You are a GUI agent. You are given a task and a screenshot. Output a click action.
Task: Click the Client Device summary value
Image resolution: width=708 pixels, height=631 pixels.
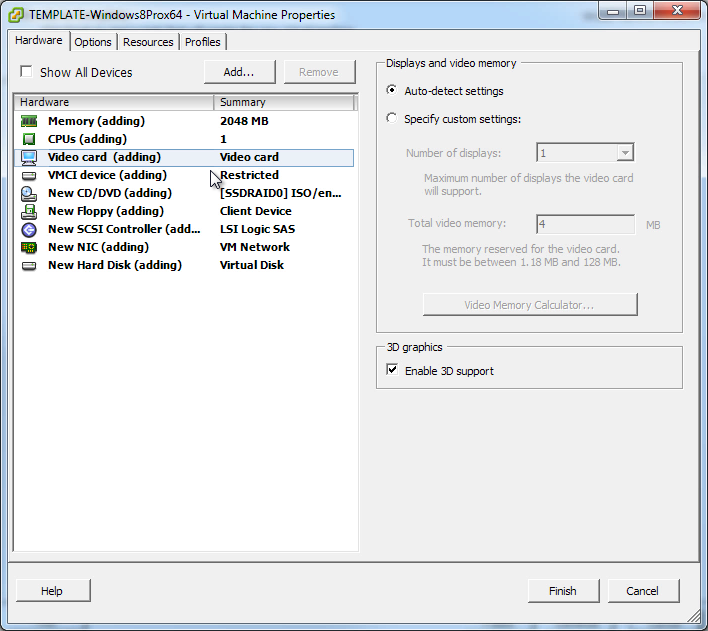[x=256, y=211]
